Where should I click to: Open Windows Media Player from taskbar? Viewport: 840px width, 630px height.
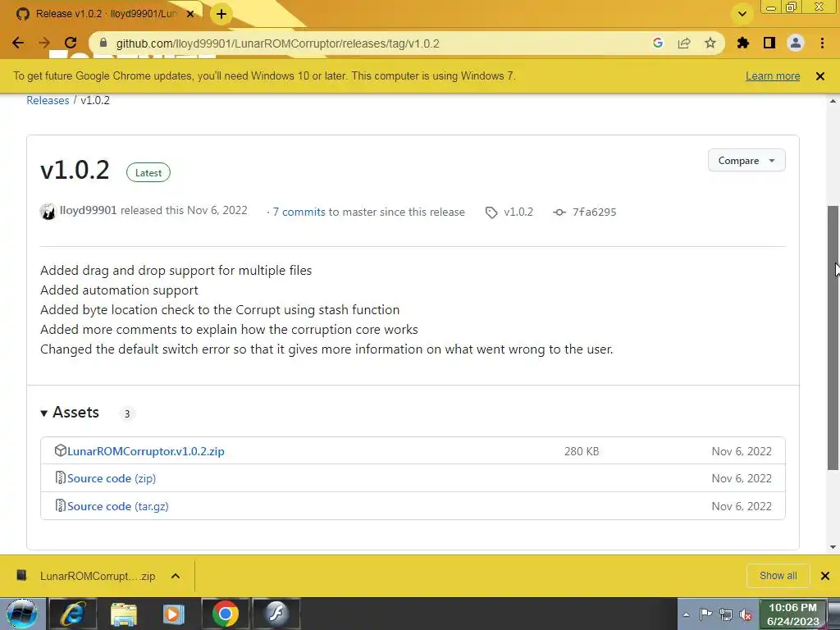click(174, 614)
